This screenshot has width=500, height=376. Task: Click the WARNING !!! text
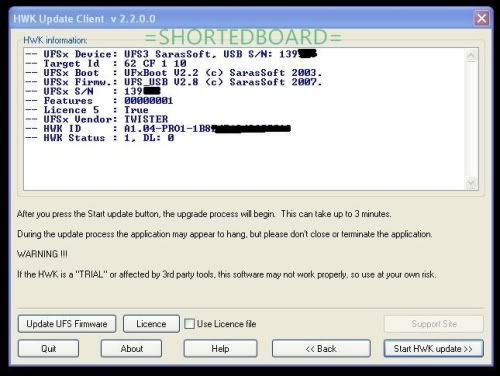42,254
